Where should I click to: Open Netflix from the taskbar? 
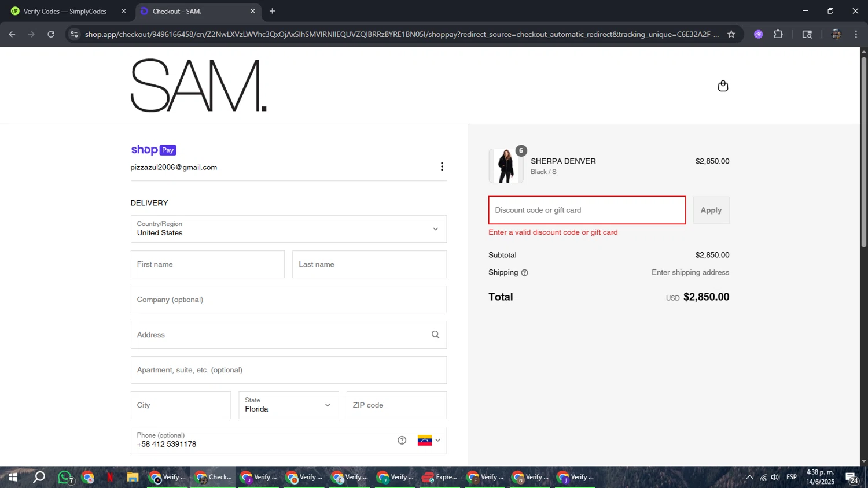(110, 477)
